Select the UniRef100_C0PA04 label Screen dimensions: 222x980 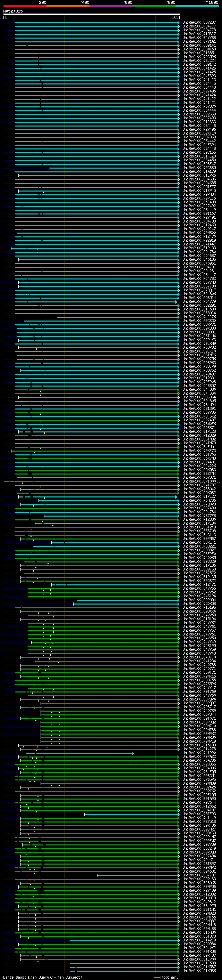[x=199, y=600]
